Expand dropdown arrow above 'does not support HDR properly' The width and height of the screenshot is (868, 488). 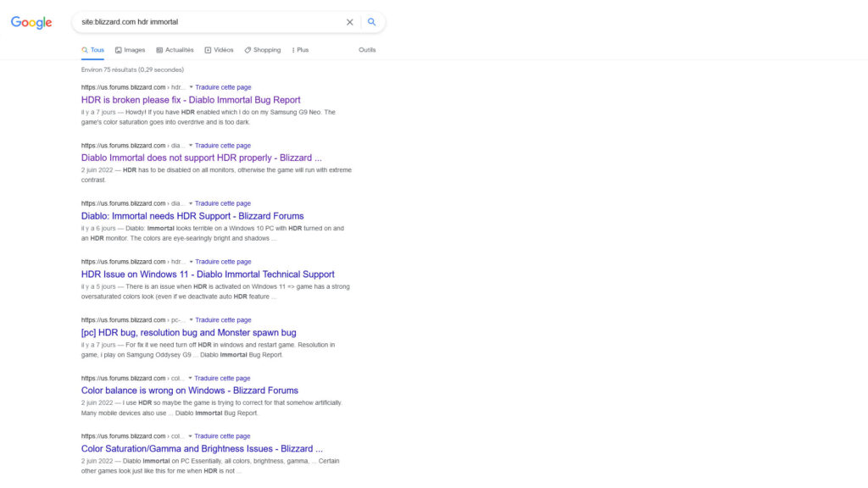pos(191,146)
